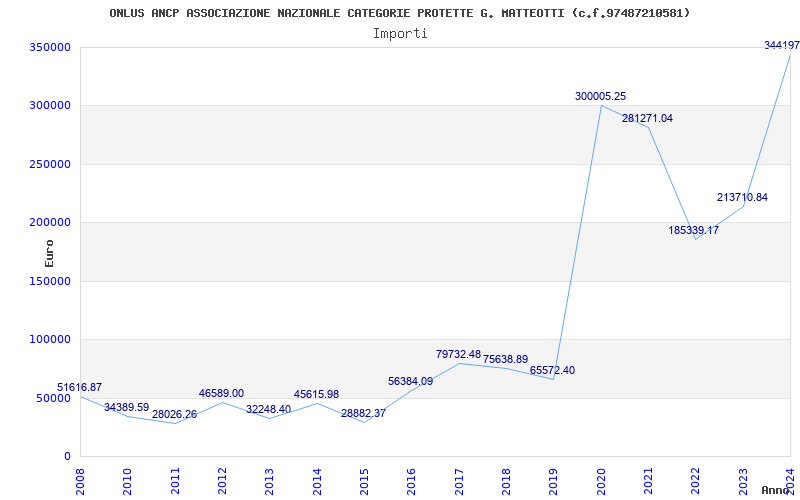Click the 2019 year label
The height and width of the screenshot is (500, 800).
pyautogui.click(x=554, y=481)
